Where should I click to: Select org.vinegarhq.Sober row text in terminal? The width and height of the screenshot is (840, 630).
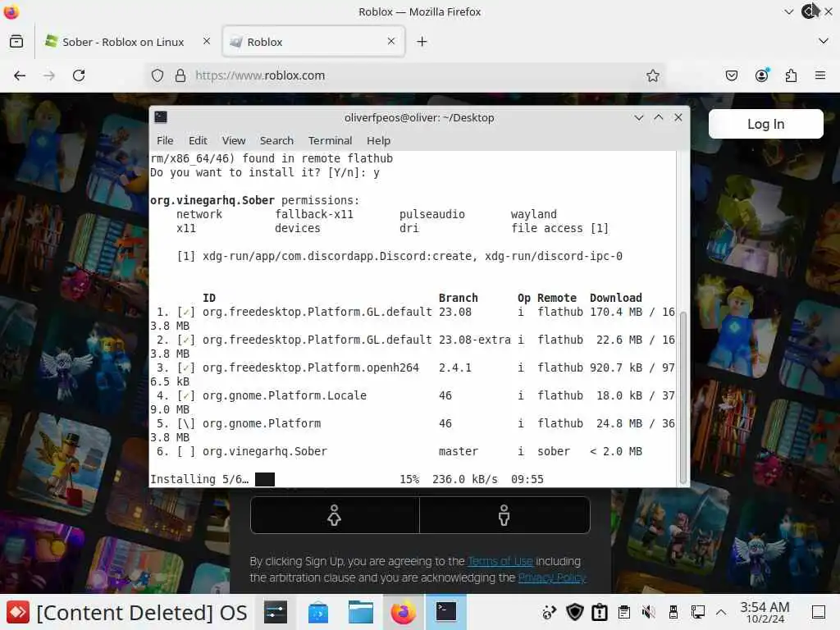(x=265, y=451)
